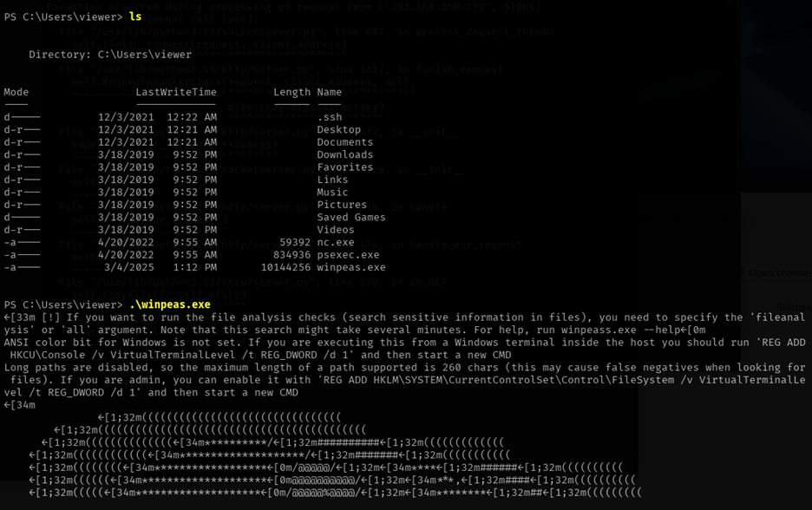Click the 'Length' column header
Screen dimensions: 812x510
click(291, 92)
